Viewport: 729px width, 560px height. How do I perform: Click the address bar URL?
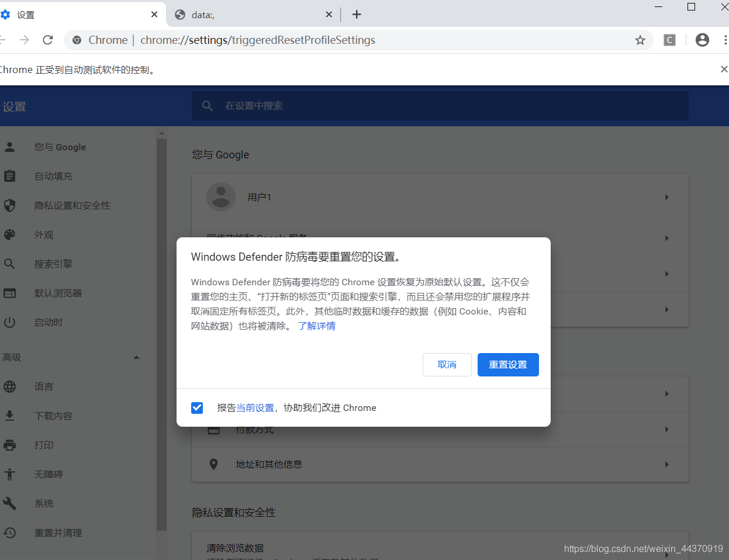coord(258,40)
